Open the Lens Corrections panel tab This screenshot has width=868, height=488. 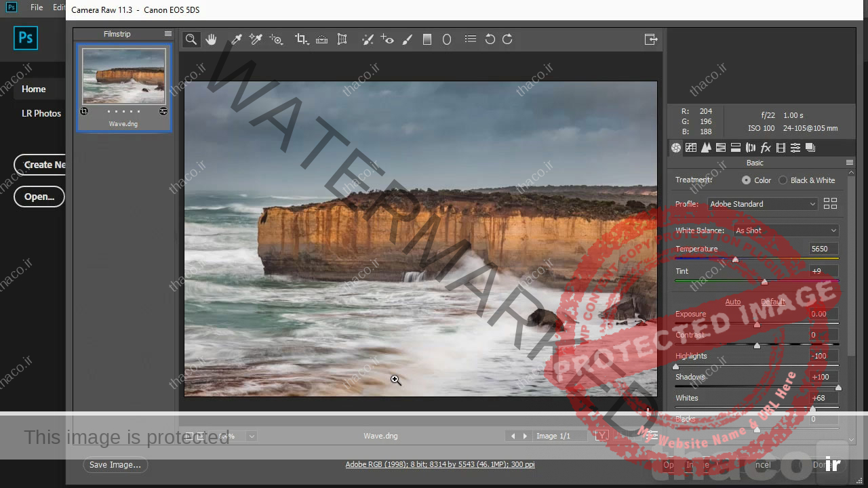pos(751,148)
